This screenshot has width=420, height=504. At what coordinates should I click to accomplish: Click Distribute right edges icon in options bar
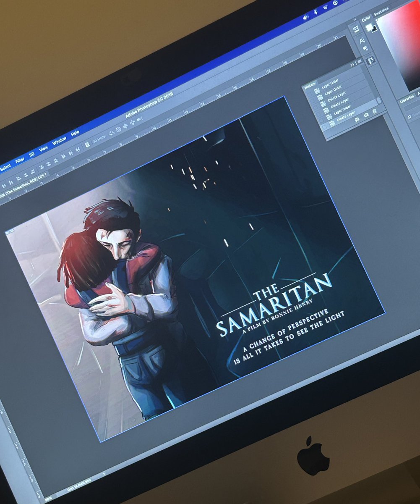click(78, 150)
